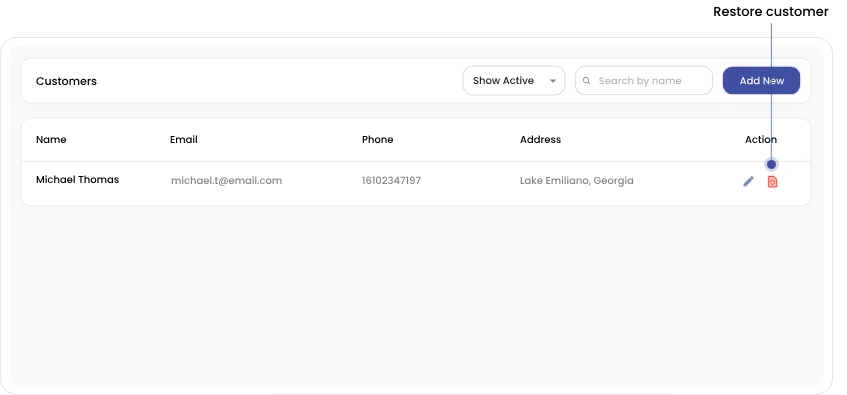Screen dimensions: 847x395
Task: Open the Show Active filter dropdown
Action: (514, 81)
